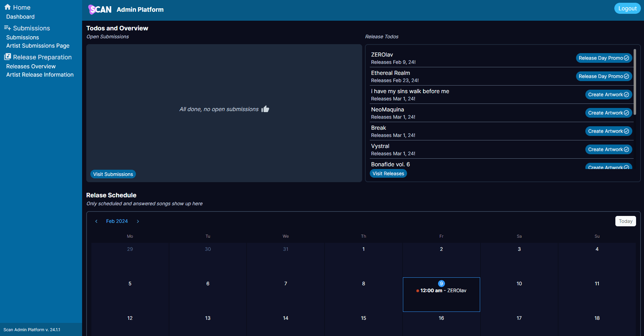This screenshot has width=644, height=336.
Task: Click the SCAN logo in header
Action: pyautogui.click(x=100, y=9)
